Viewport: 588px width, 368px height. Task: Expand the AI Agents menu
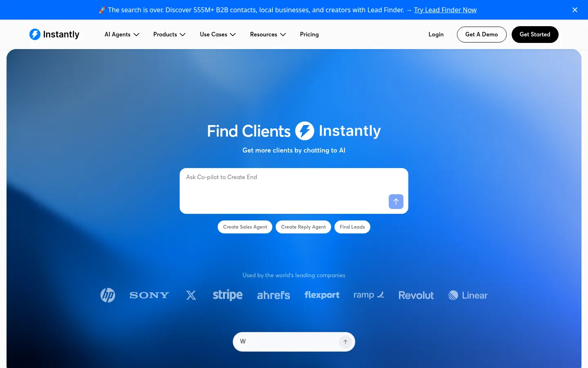[122, 34]
